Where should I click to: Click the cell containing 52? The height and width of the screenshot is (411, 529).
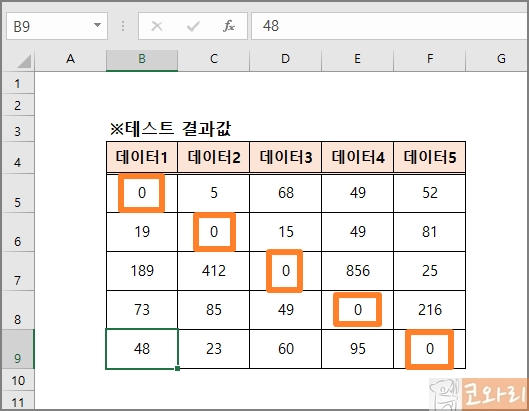[429, 193]
